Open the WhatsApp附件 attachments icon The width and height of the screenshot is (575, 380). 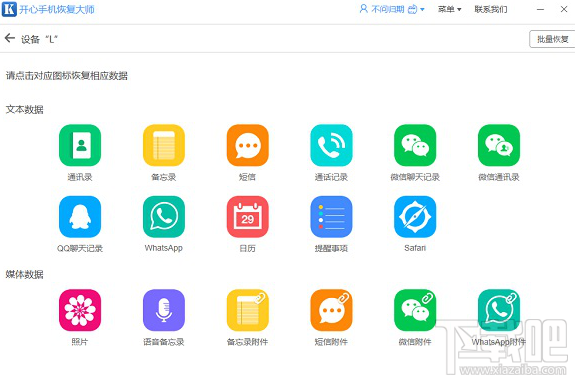[499, 310]
